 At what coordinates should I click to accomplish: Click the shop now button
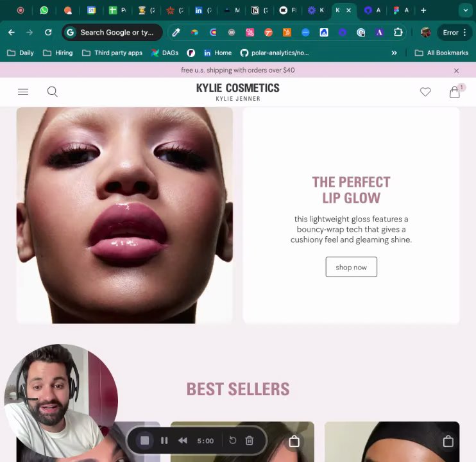click(x=352, y=267)
